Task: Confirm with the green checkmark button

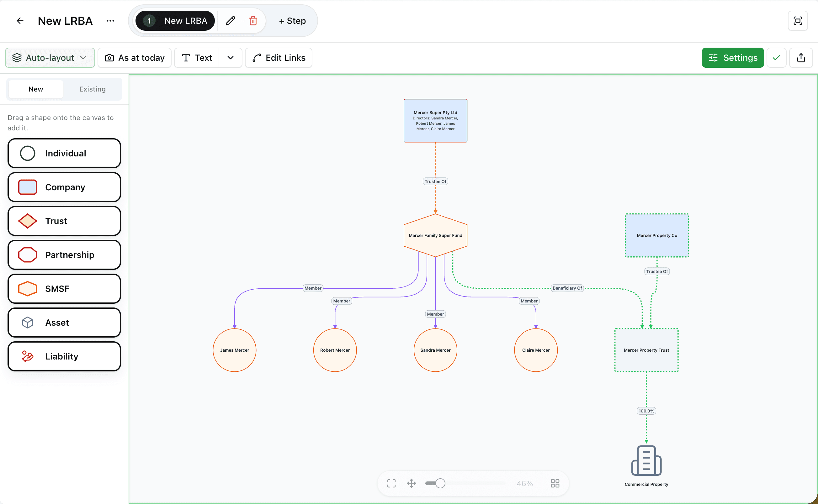Action: click(776, 58)
